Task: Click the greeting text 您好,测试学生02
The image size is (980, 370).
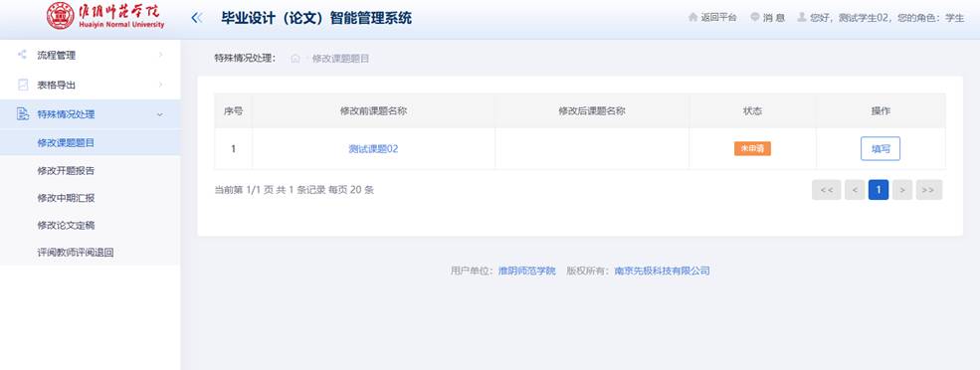Action: pos(850,18)
